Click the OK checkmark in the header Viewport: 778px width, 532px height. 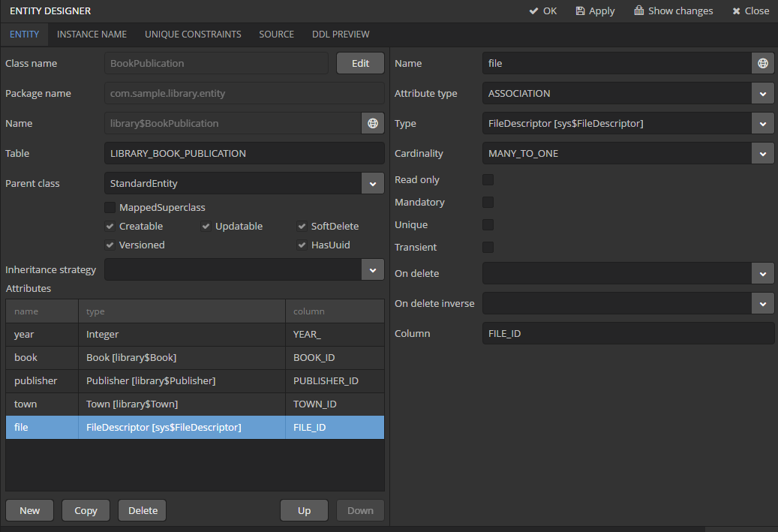click(x=542, y=11)
